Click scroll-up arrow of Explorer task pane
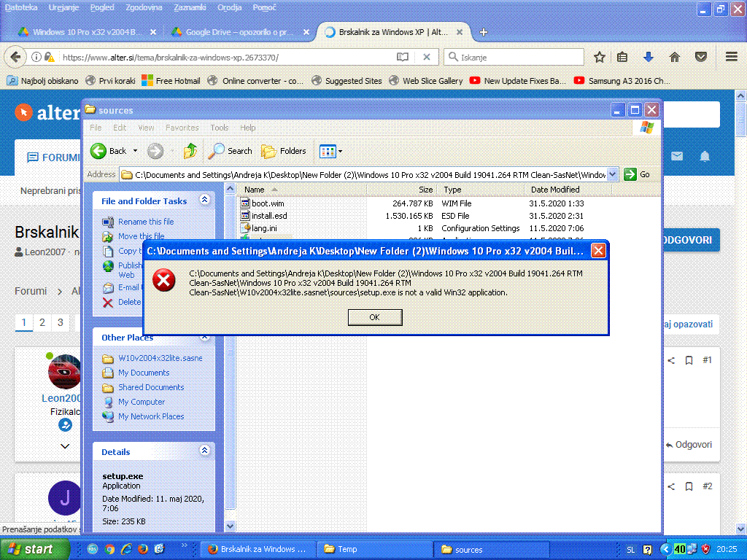Viewport: 747px width, 560px height. (x=230, y=189)
